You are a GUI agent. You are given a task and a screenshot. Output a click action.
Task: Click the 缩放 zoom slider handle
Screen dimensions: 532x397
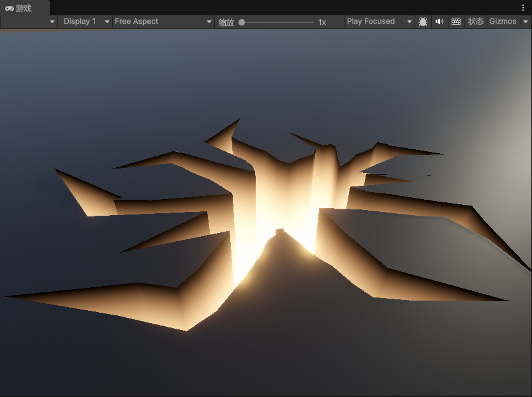241,21
